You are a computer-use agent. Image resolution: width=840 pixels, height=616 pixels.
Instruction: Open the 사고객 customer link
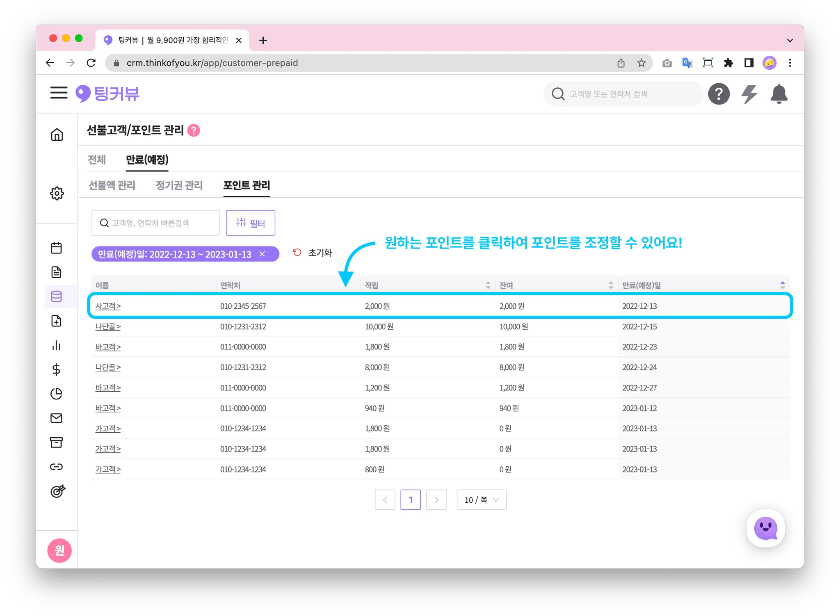coord(108,306)
